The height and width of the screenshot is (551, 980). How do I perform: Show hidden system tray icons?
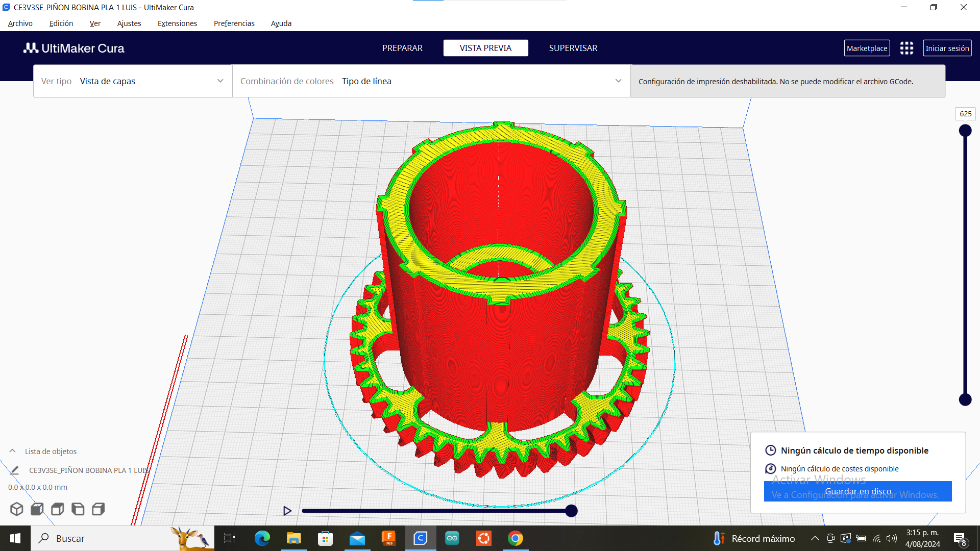815,538
